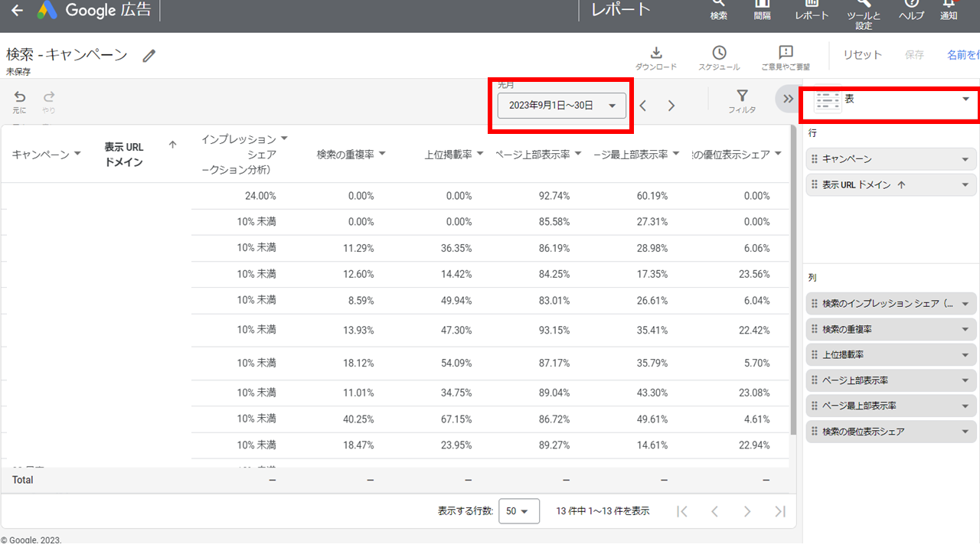Click the Google Ads logo

48,10
